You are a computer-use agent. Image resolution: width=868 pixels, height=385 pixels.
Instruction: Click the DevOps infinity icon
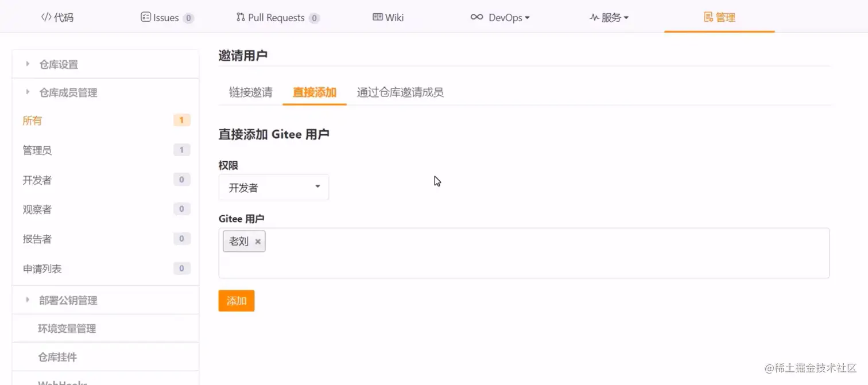(x=476, y=17)
